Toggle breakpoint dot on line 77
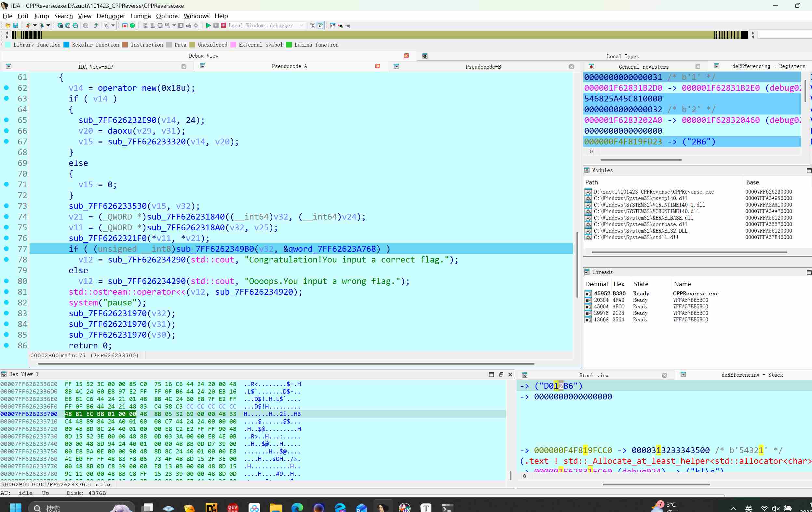 point(7,249)
